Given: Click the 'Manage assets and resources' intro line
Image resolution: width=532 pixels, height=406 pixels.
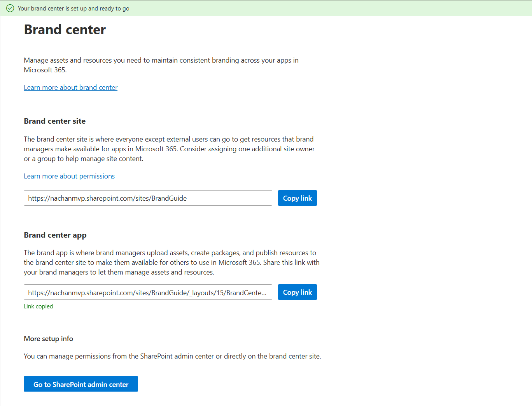Looking at the screenshot, I should point(161,60).
